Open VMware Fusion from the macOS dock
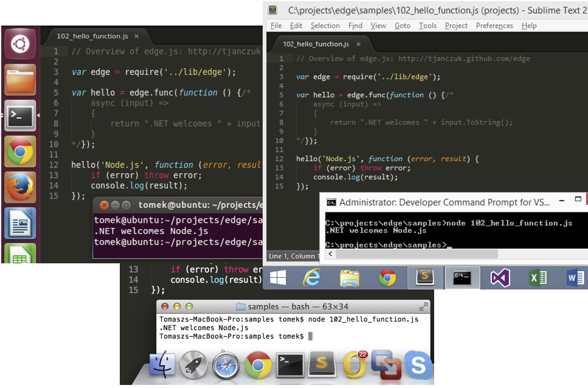588x388 pixels. 386,364
